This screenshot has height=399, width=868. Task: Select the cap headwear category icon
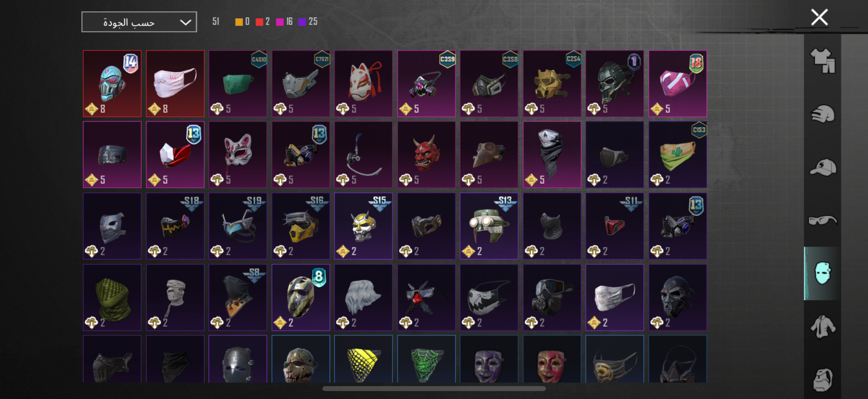[823, 167]
